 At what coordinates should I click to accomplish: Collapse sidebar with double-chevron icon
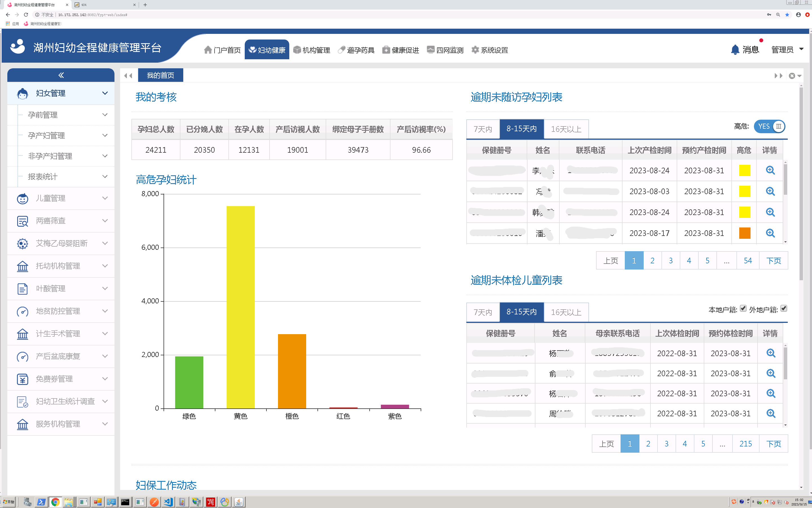pyautogui.click(x=61, y=75)
